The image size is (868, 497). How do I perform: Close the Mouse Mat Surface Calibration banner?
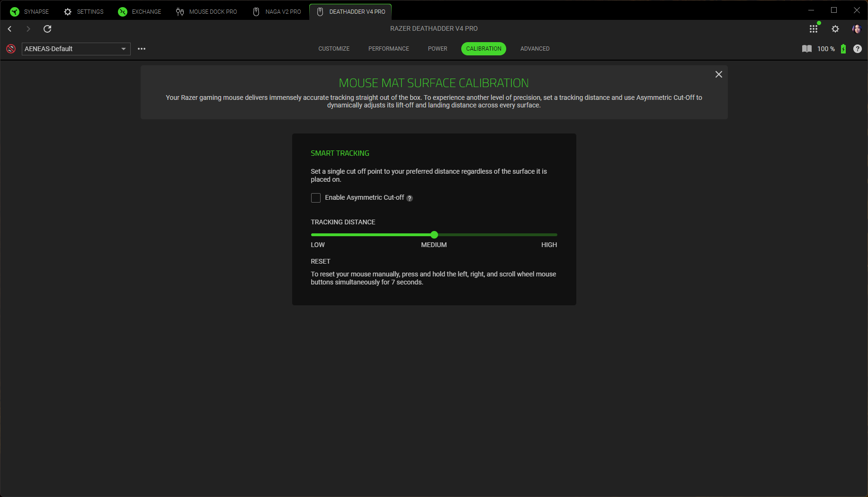point(719,74)
